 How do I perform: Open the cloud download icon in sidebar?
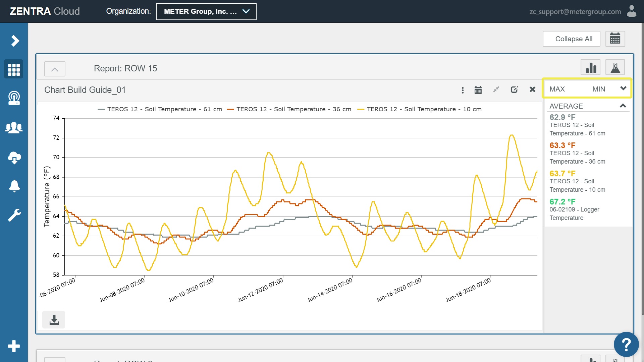pyautogui.click(x=14, y=157)
